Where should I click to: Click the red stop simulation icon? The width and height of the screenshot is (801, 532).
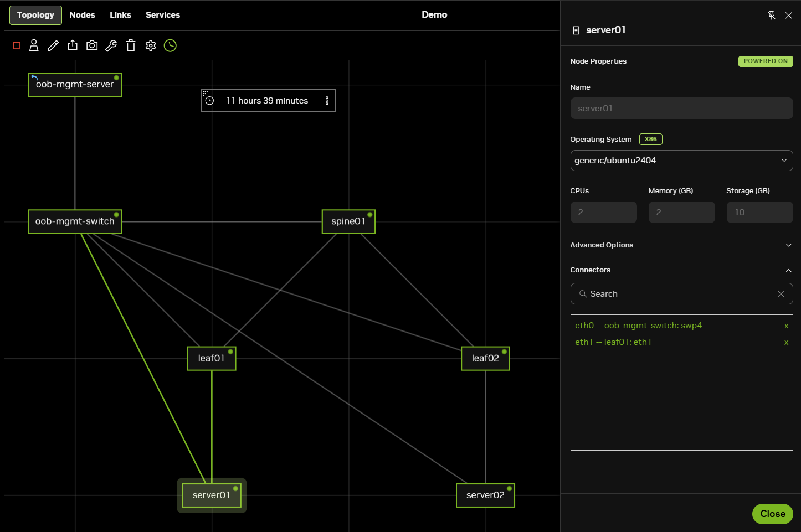(x=17, y=46)
